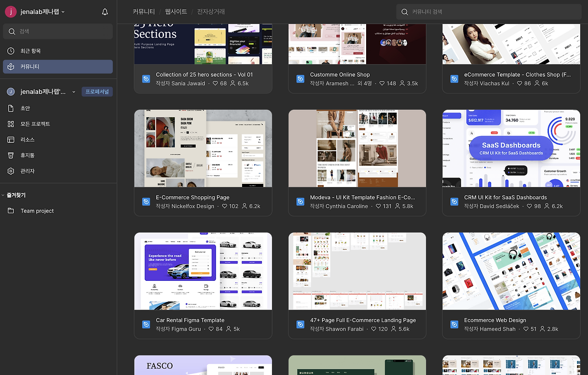Screen dimensions: 588x375
Task: Open 휴지통 via the trash icon
Action: pyautogui.click(x=11, y=155)
